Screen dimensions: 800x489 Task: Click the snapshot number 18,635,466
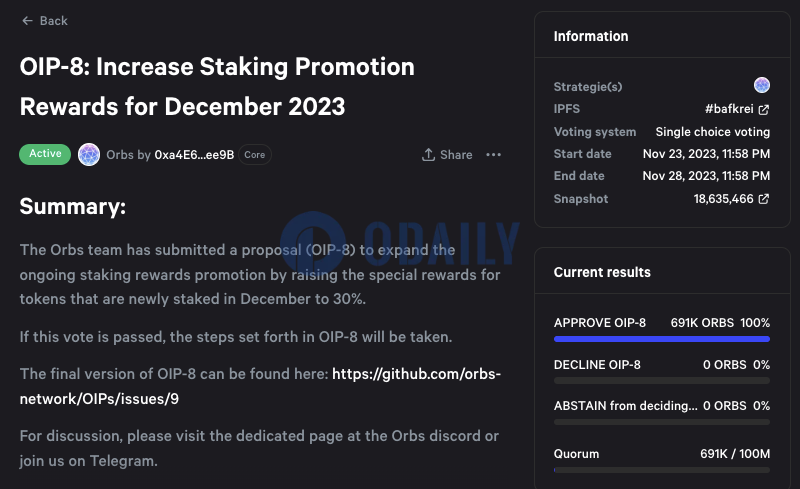coord(723,199)
